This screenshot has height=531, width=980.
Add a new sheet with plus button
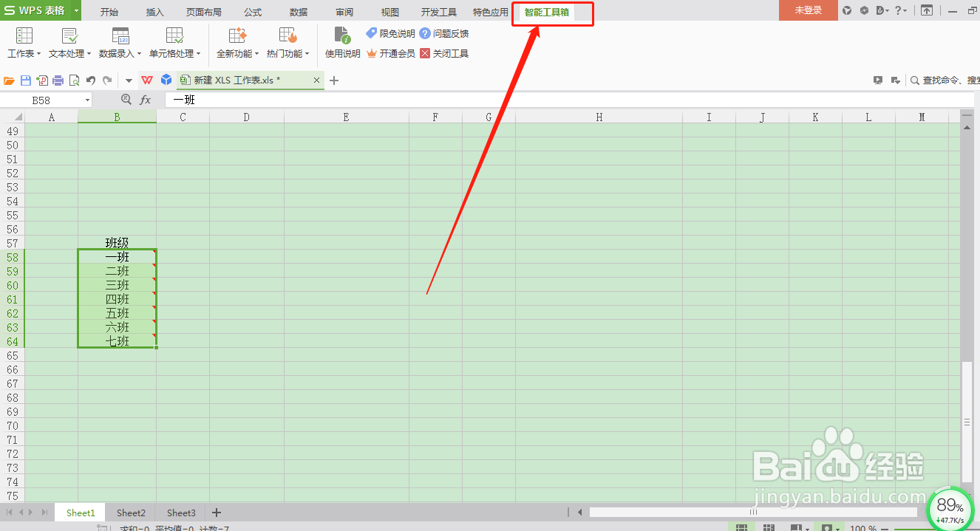click(217, 513)
